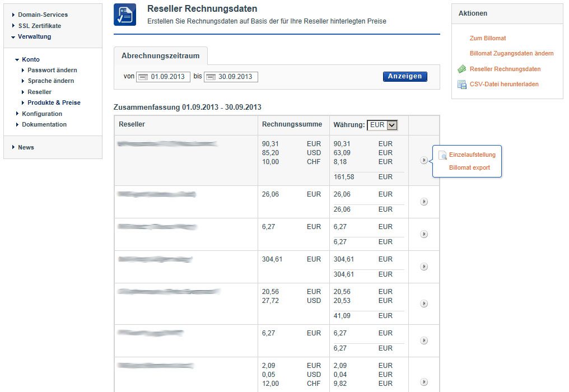Choose Billomat export from the popup menu
This screenshot has width=569, height=392.
pyautogui.click(x=469, y=167)
